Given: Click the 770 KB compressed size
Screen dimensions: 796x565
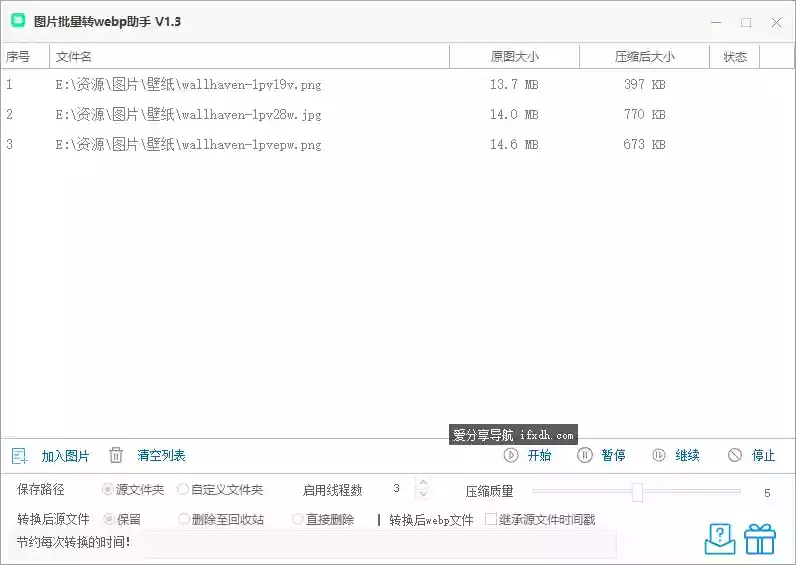Looking at the screenshot, I should click(644, 114).
